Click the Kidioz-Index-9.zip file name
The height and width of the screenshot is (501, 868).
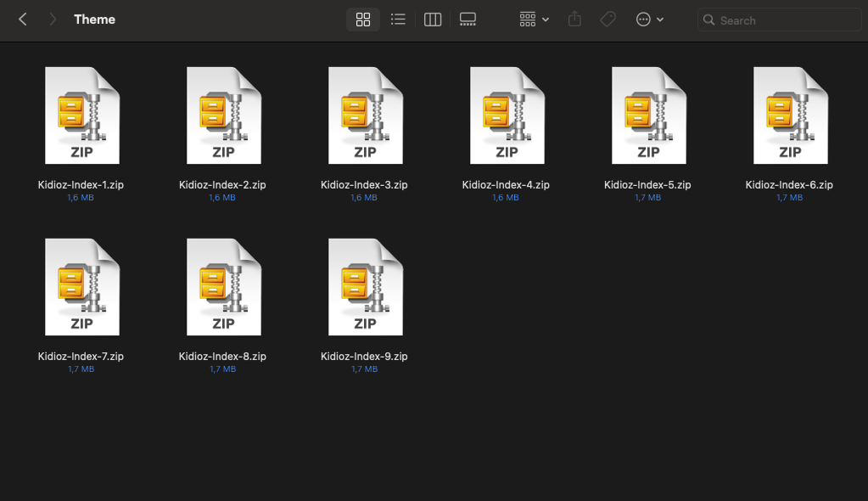pyautogui.click(x=364, y=357)
